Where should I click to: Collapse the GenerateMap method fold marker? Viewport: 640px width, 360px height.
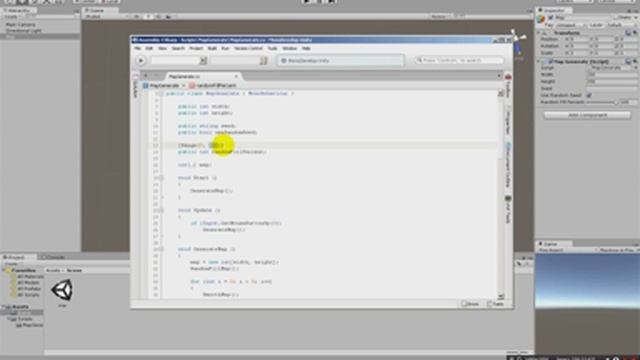pyautogui.click(x=161, y=249)
